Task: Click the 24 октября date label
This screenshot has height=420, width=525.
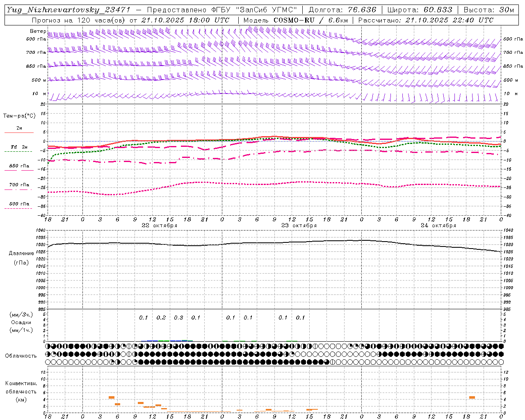Action: click(x=438, y=226)
